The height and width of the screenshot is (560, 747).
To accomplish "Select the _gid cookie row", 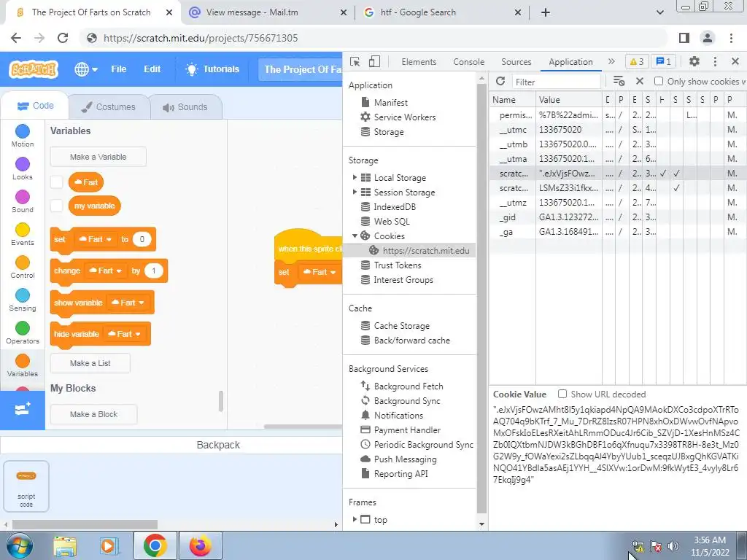I will 617,217.
